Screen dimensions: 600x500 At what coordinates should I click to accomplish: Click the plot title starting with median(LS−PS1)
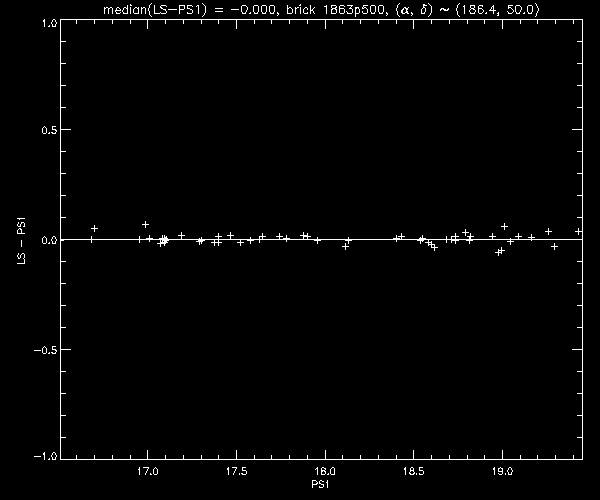pos(321,10)
